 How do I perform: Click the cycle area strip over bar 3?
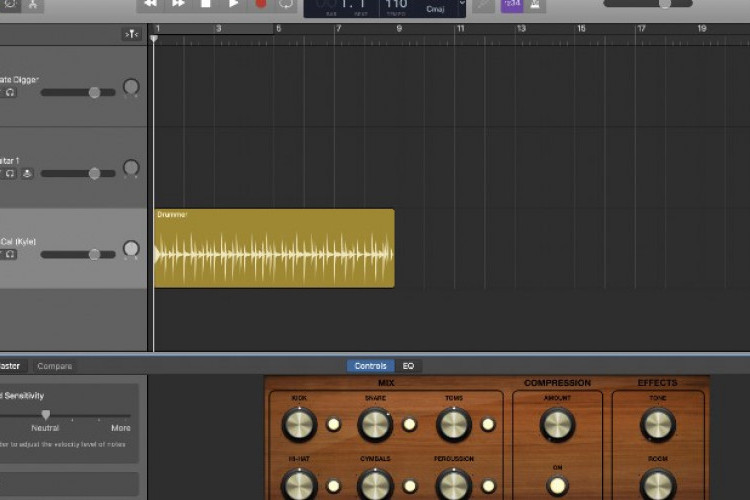coord(218,29)
